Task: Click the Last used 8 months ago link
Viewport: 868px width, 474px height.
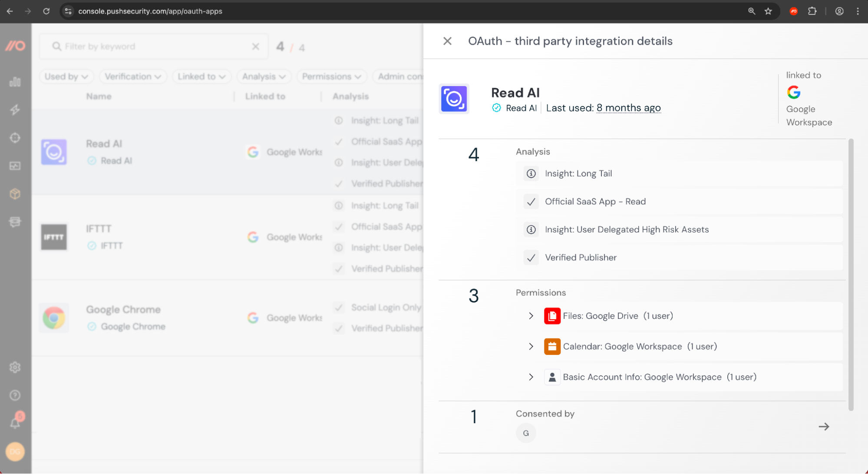Action: pyautogui.click(x=628, y=108)
